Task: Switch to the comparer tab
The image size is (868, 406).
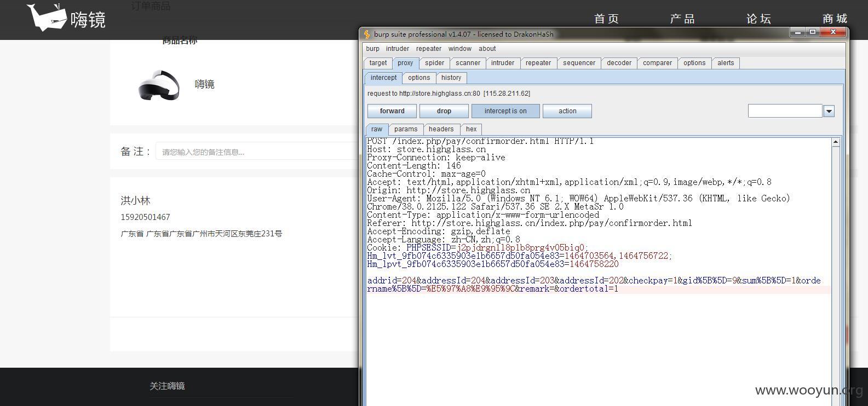Action: (657, 63)
